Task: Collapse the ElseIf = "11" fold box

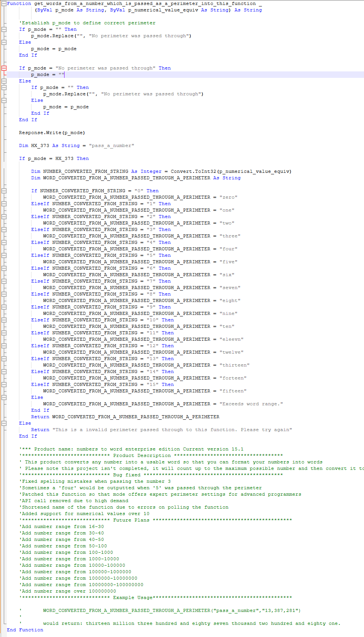Action: tap(4, 333)
